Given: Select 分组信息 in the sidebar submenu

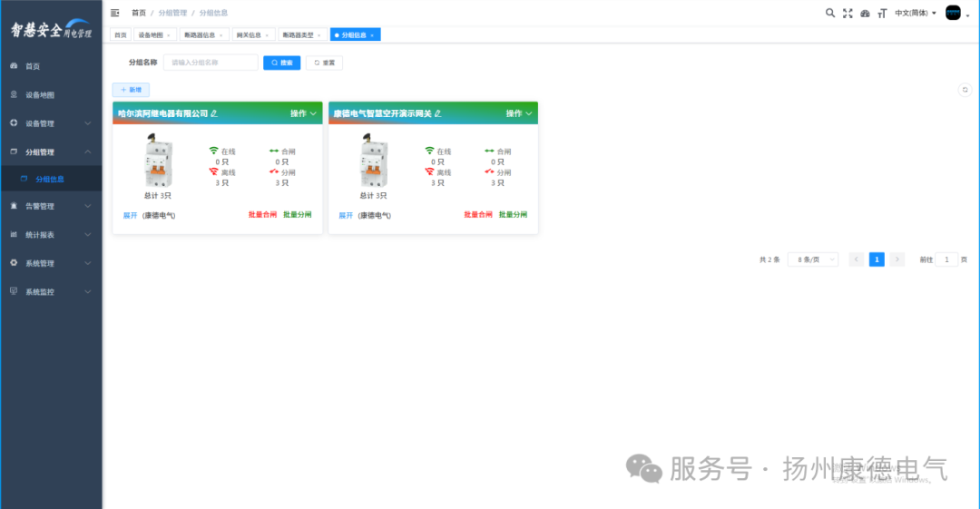Looking at the screenshot, I should (x=51, y=179).
